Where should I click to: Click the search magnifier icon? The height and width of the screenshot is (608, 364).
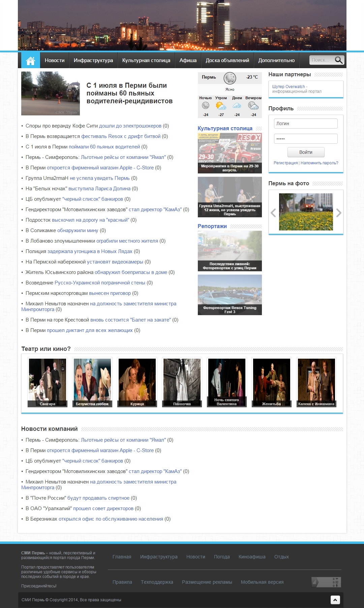[338, 60]
